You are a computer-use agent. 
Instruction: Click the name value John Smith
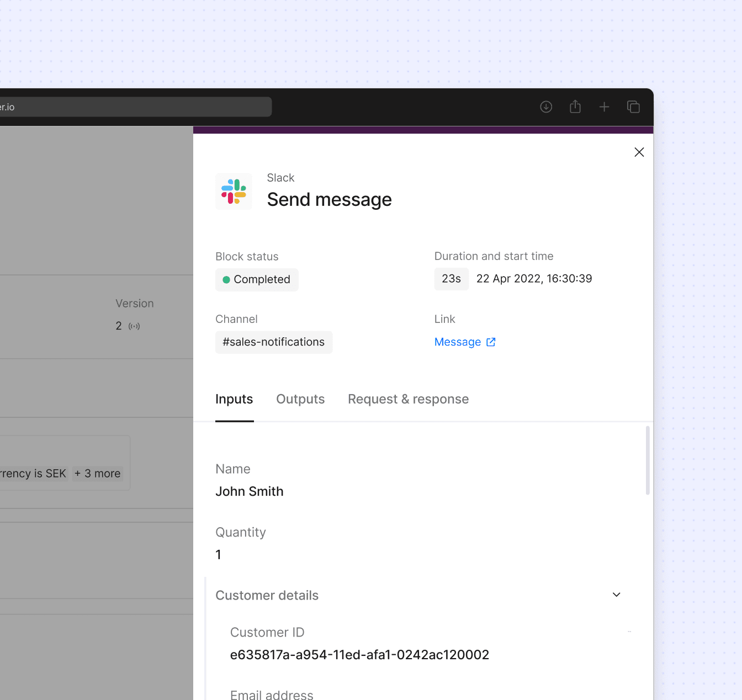tap(250, 491)
